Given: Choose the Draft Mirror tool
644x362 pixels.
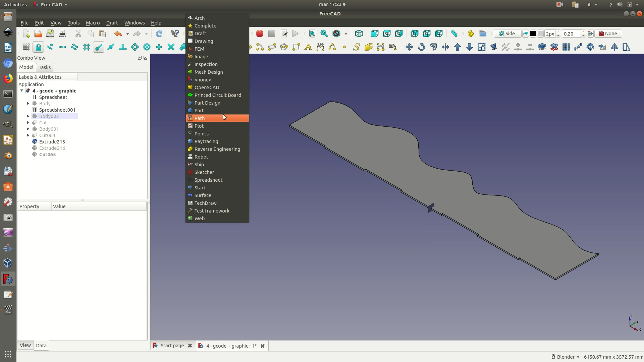Looking at the screenshot, I should pos(614,47).
